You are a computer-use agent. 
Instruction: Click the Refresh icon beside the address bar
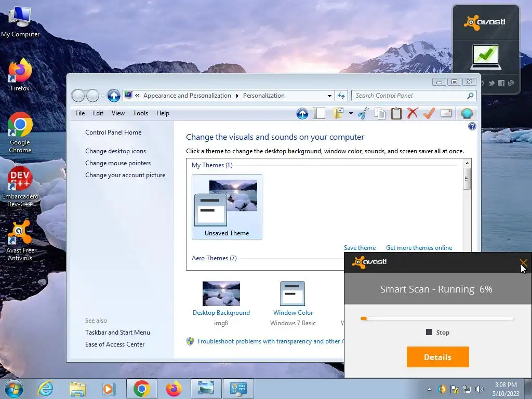341,96
